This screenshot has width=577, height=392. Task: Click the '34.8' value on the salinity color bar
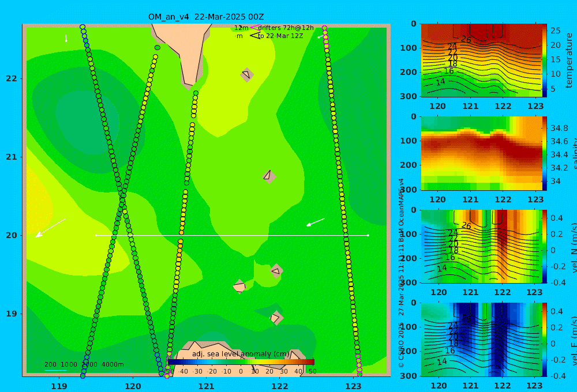click(559, 128)
